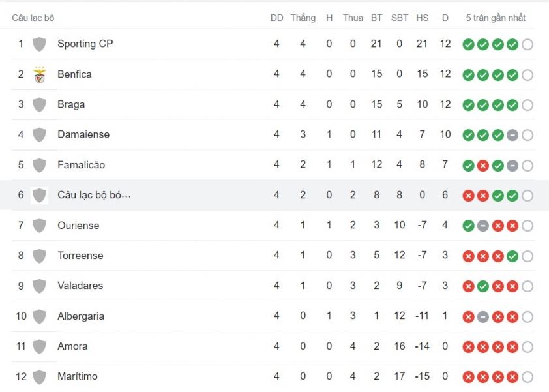Click Damaiense grey draw indicator
This screenshot has height=392, width=549.
tap(512, 135)
